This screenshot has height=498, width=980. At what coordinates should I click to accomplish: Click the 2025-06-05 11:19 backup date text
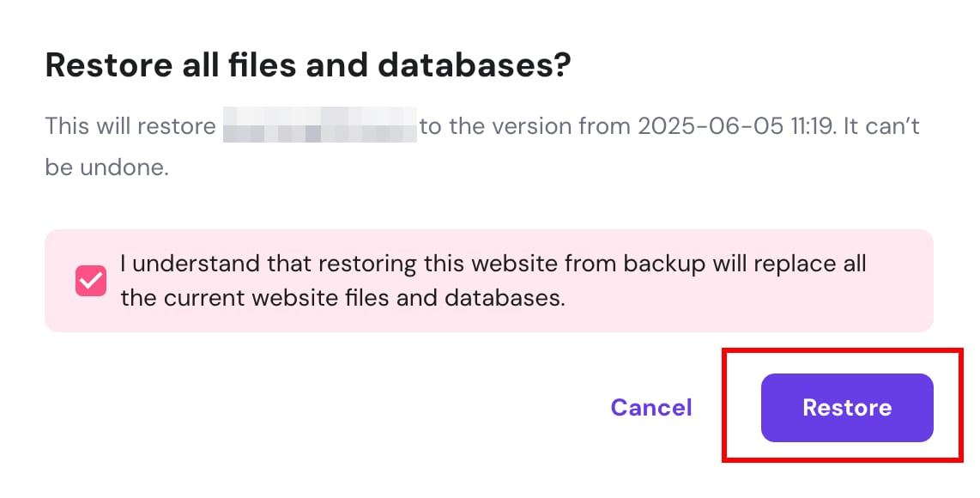[x=735, y=127]
